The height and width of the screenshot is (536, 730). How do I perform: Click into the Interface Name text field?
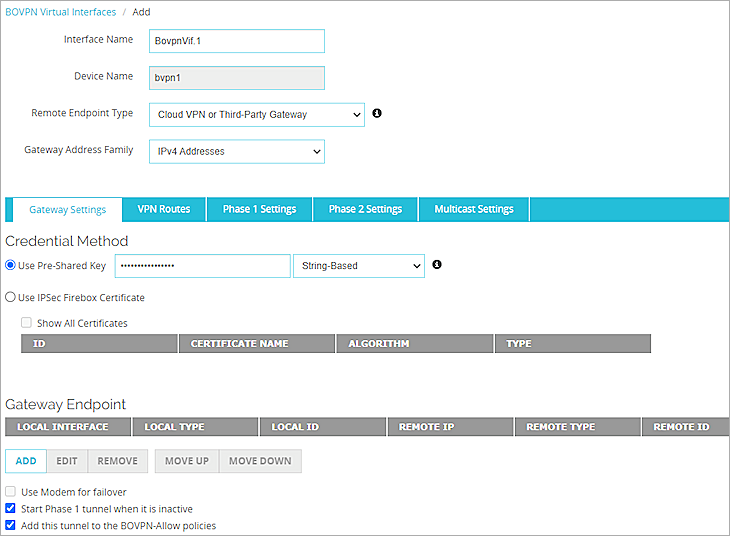[x=236, y=41]
